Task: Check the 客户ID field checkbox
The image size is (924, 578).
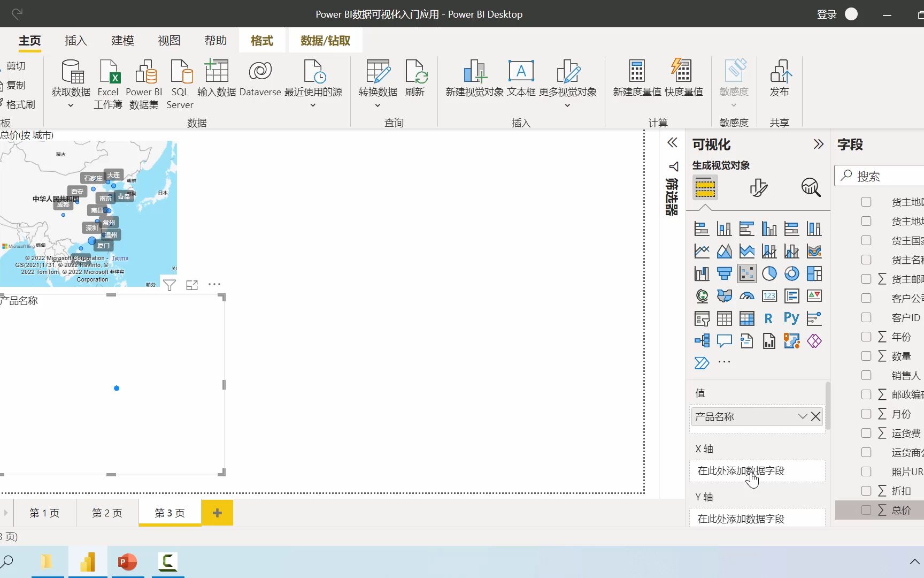Action: coord(866,317)
